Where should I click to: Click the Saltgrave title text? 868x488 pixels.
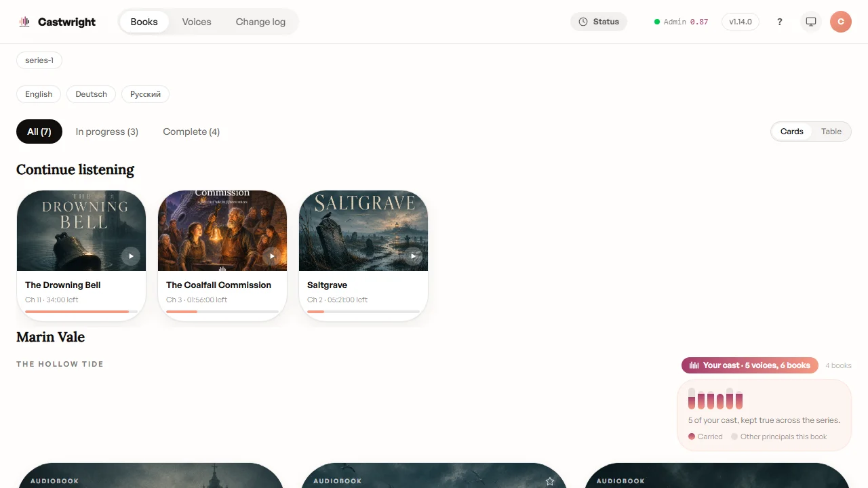click(x=327, y=285)
